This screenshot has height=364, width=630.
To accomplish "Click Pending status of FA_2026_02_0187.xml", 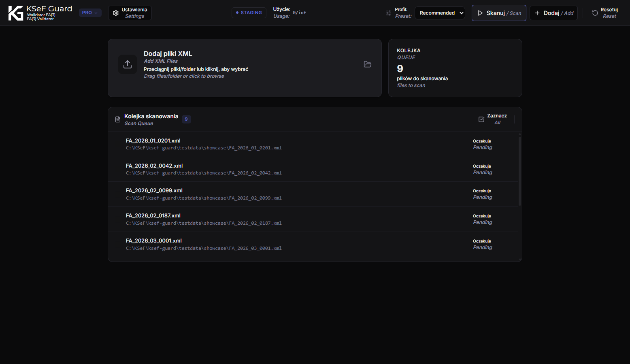I will pyautogui.click(x=483, y=219).
